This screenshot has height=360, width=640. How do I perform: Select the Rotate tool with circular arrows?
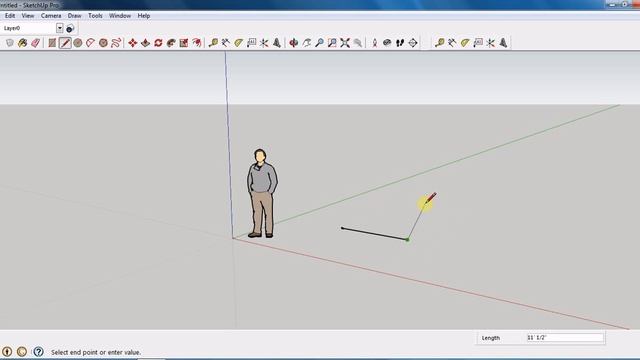158,42
